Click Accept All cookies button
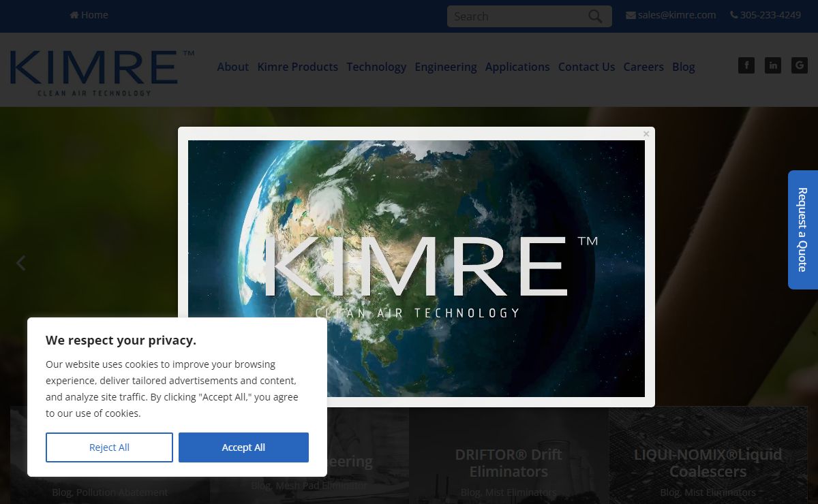Viewport: 818px width, 504px height. click(x=243, y=447)
